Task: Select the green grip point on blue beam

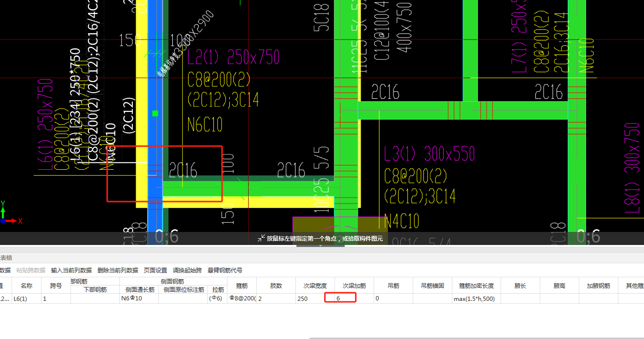Action: point(155,113)
